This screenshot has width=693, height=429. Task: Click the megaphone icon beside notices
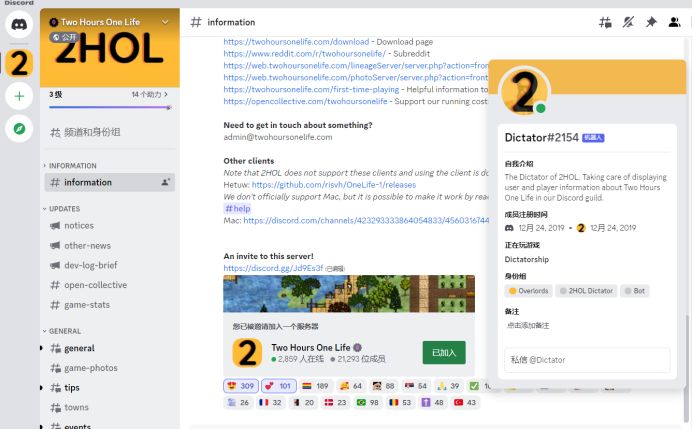[x=55, y=226]
